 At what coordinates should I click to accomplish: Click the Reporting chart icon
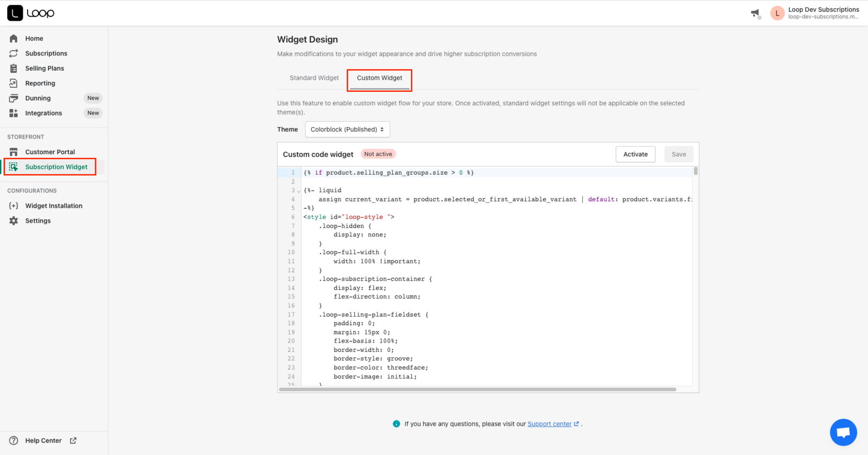[x=14, y=83]
